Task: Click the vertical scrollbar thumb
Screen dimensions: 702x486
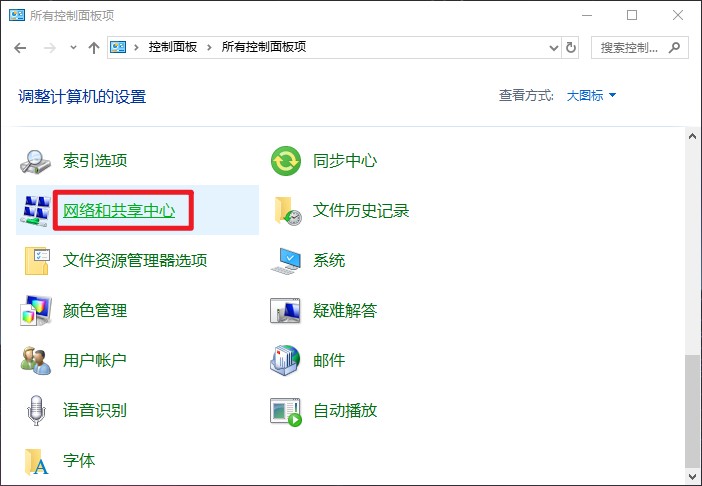Action: (693, 411)
